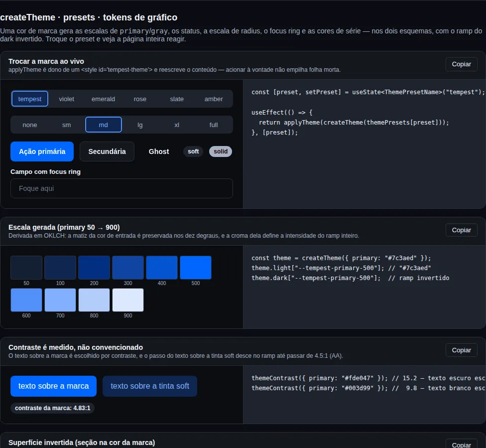Choose the lg radius option
Screen dimensions: 486x448
tap(140, 125)
